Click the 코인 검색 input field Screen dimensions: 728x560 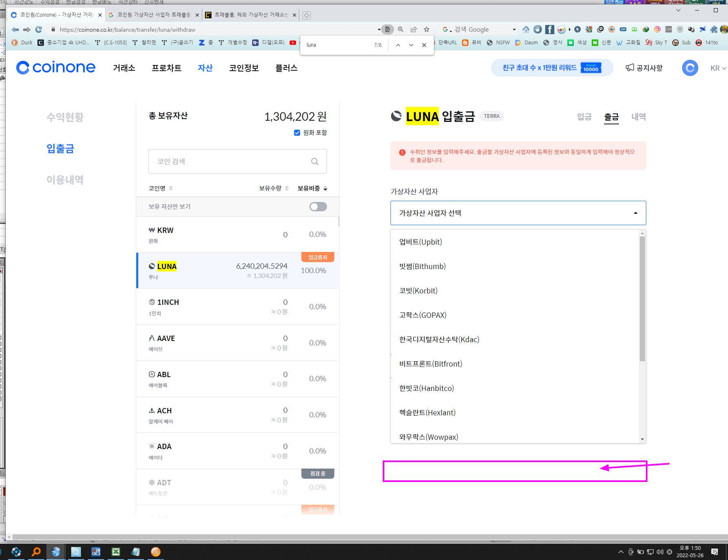coord(238,161)
